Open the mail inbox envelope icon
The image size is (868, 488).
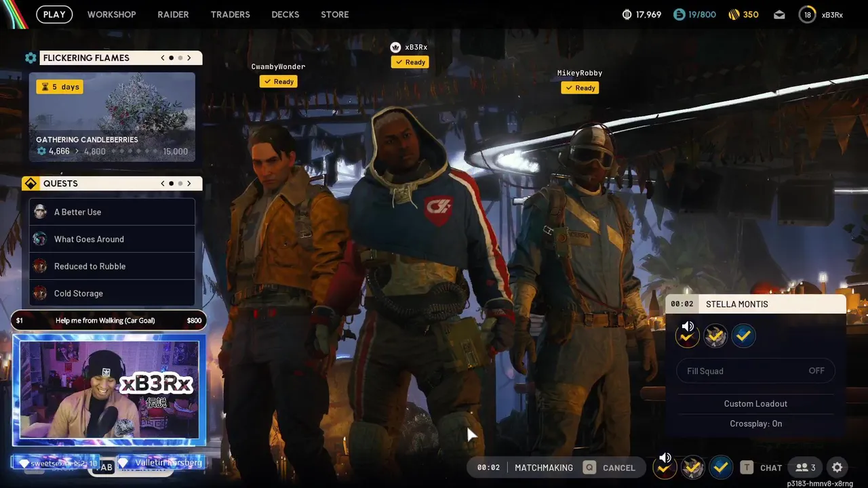pyautogui.click(x=779, y=14)
